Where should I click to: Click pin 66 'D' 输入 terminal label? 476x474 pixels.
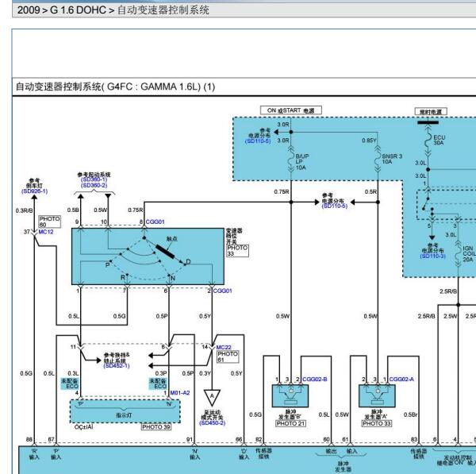point(244,454)
